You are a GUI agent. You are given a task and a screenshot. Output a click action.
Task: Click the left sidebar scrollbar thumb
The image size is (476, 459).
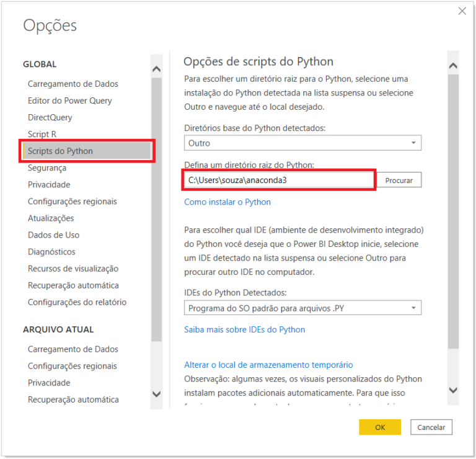pos(156,210)
